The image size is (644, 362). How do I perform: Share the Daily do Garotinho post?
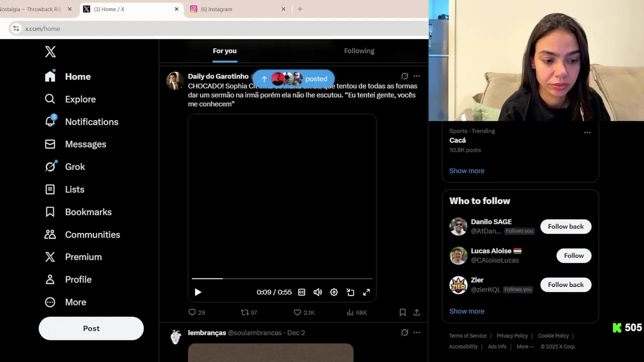[x=417, y=312]
